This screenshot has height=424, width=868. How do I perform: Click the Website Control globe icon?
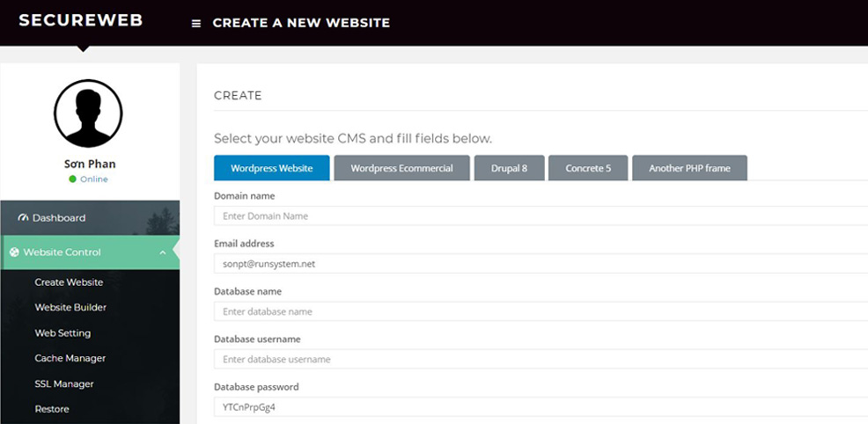pyautogui.click(x=14, y=252)
